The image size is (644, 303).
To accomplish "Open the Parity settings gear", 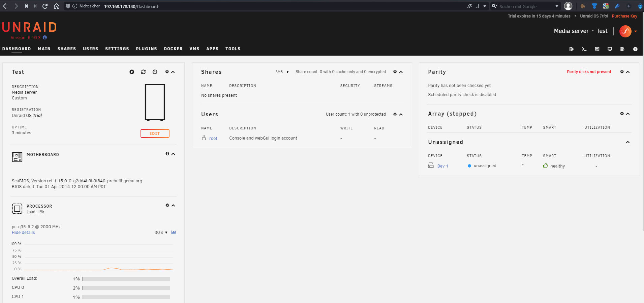I will 622,72.
